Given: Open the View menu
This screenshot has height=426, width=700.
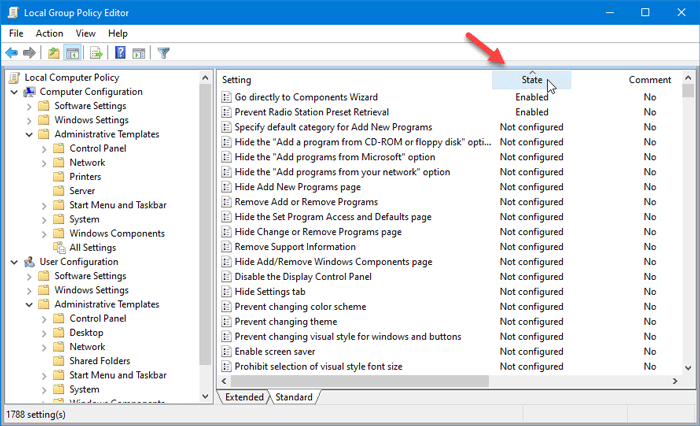Looking at the screenshot, I should click(84, 33).
